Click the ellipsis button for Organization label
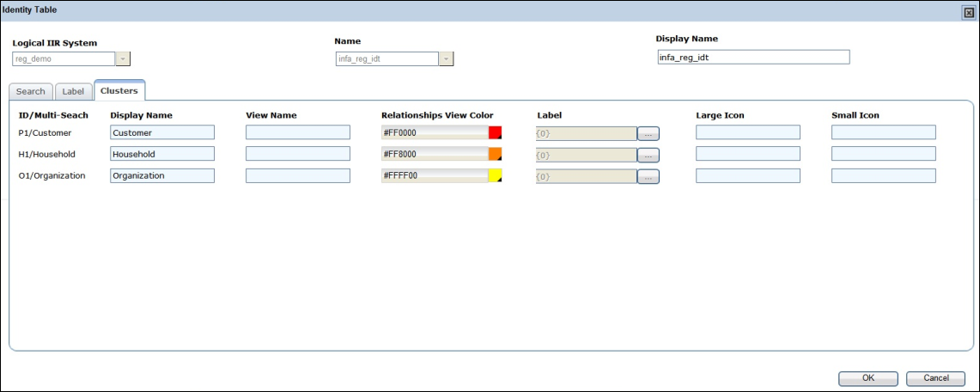 648,176
